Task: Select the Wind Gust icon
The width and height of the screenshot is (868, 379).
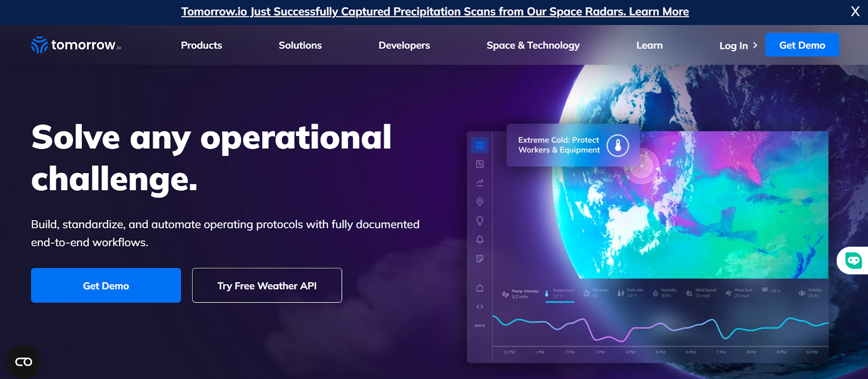Action: pyautogui.click(x=729, y=293)
